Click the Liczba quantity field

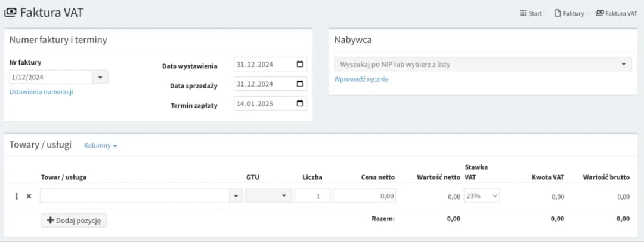pyautogui.click(x=312, y=196)
